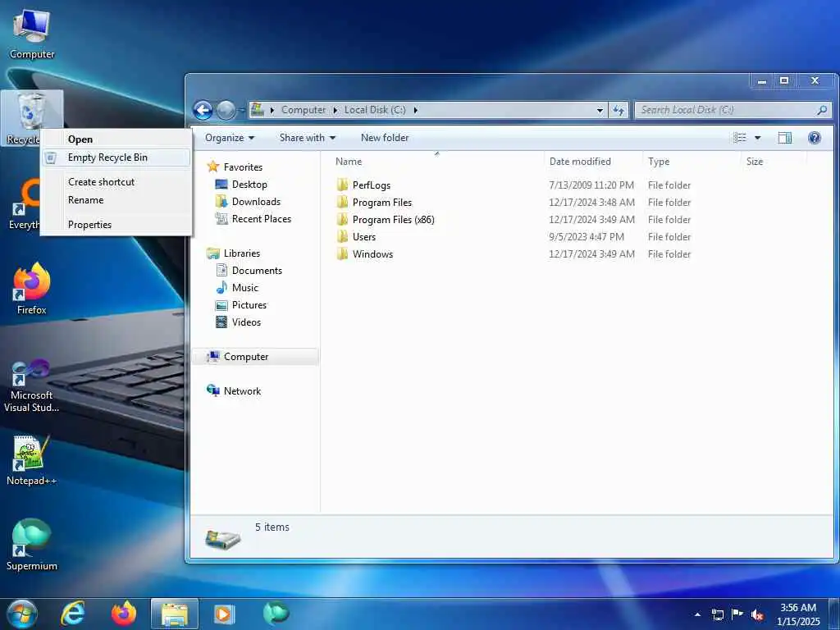Open the Organize dropdown menu
This screenshot has width=840, height=630.
[x=230, y=138]
